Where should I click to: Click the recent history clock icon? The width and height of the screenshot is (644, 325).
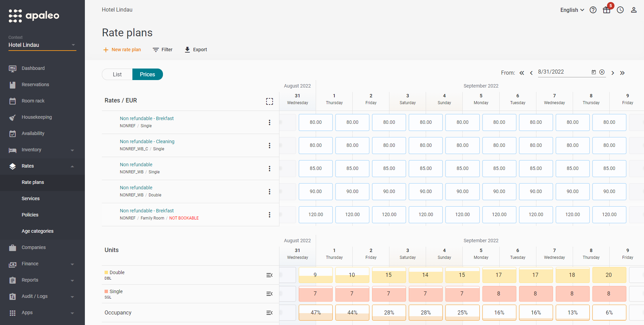coord(620,10)
